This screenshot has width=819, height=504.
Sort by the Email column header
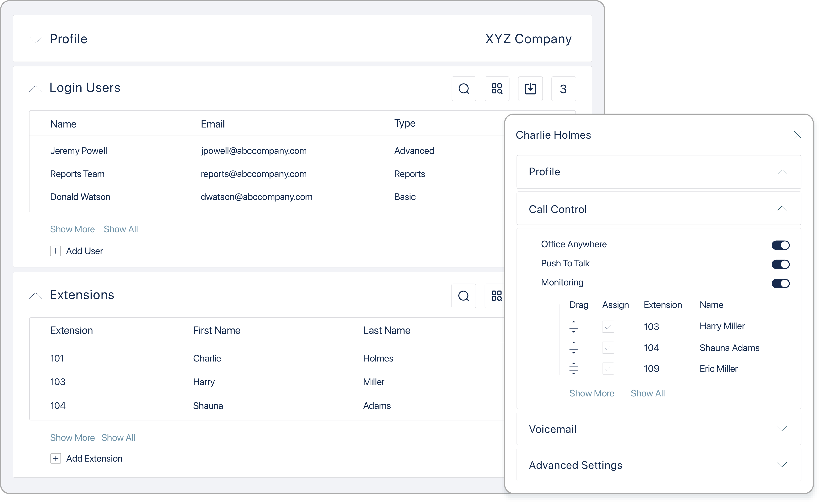(213, 124)
